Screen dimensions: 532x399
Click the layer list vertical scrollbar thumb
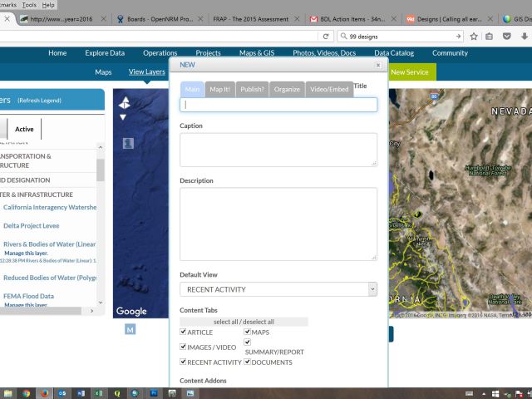tap(101, 170)
